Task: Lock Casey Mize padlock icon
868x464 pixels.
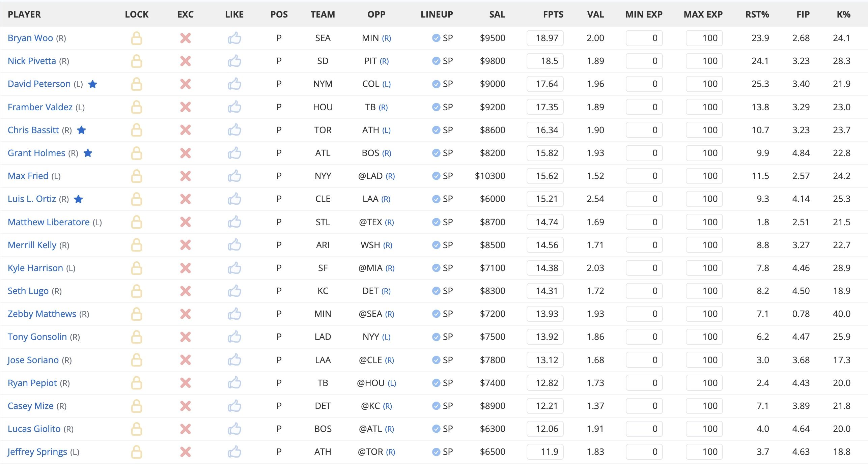Action: point(137,406)
